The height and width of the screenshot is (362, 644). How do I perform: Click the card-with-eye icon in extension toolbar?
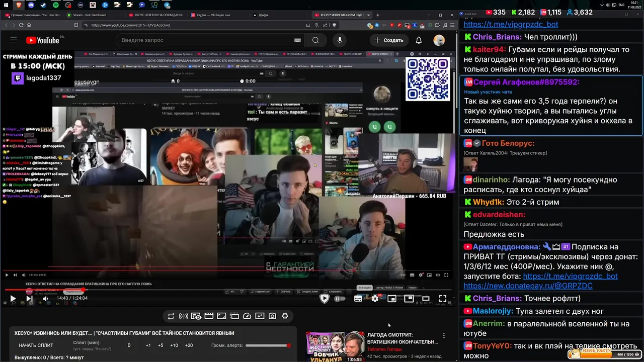[196, 316]
